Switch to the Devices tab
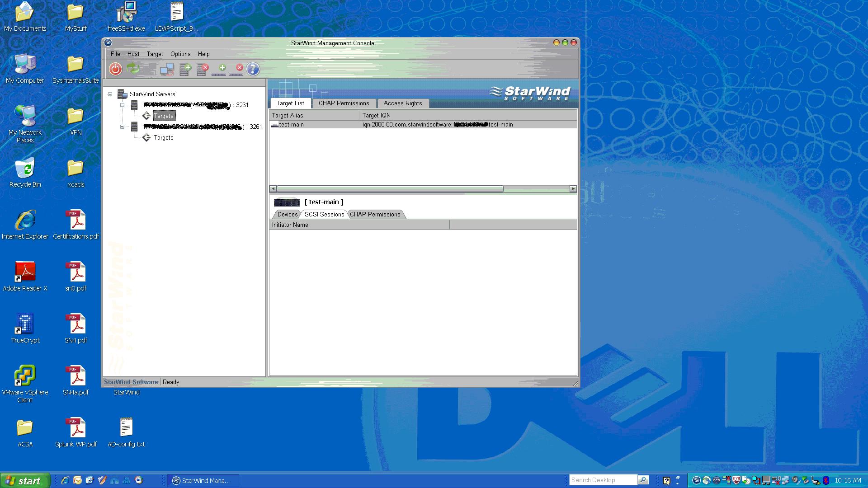Screen dimensions: 868x488 [288, 214]
